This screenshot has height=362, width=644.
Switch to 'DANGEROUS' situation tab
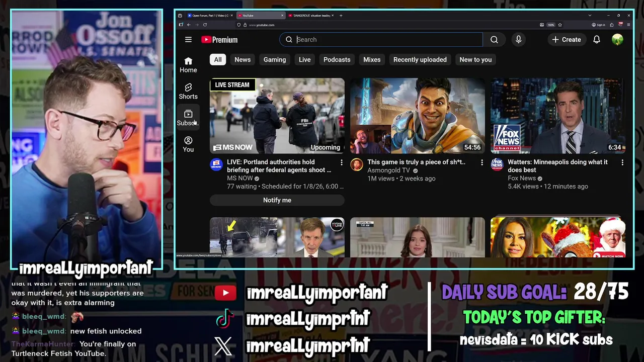pyautogui.click(x=310, y=16)
